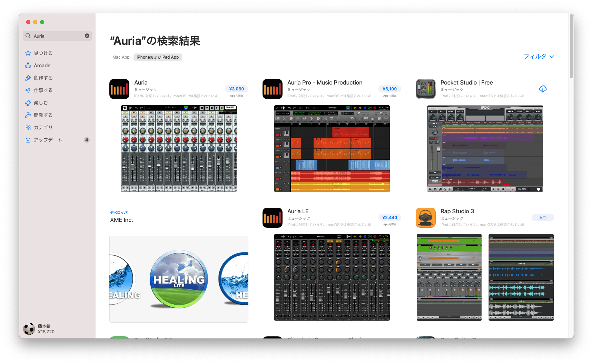This screenshot has width=593, height=364.
Task: Click ミュージック category under Rap Studio 3
Action: click(x=452, y=218)
